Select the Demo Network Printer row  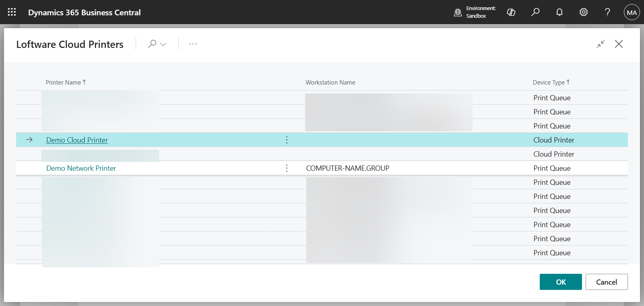(x=322, y=168)
